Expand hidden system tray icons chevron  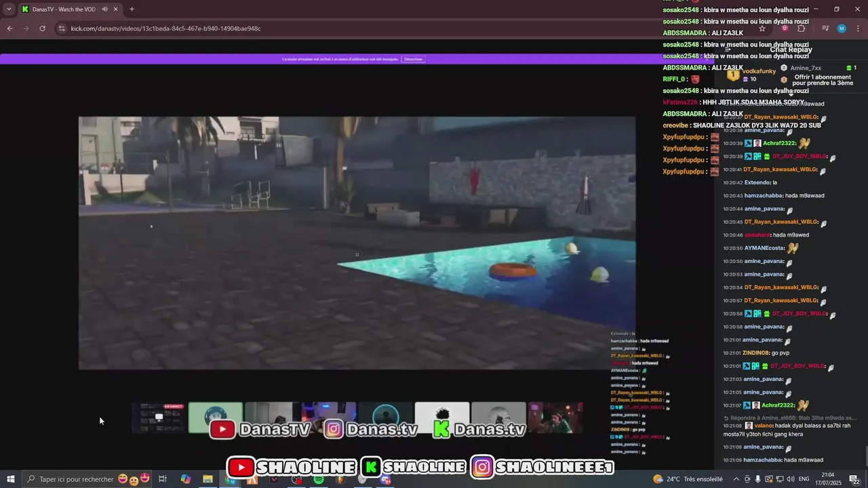[x=736, y=479]
